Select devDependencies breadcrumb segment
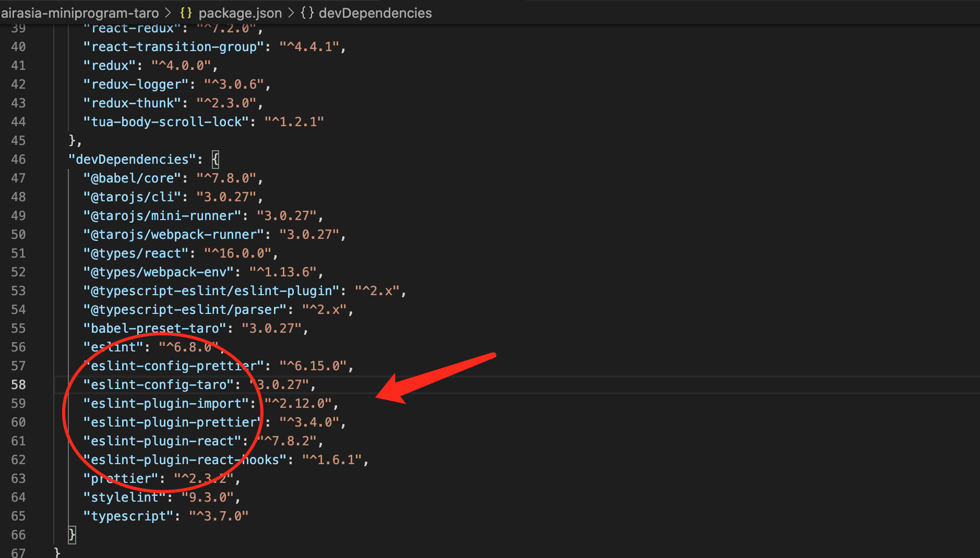Image resolution: width=980 pixels, height=558 pixels. tap(375, 13)
